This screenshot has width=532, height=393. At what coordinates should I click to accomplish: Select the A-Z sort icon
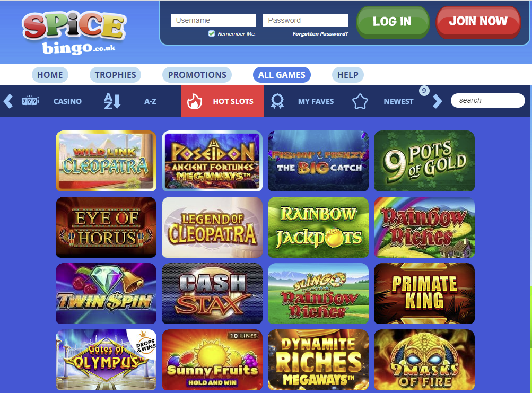click(x=112, y=101)
